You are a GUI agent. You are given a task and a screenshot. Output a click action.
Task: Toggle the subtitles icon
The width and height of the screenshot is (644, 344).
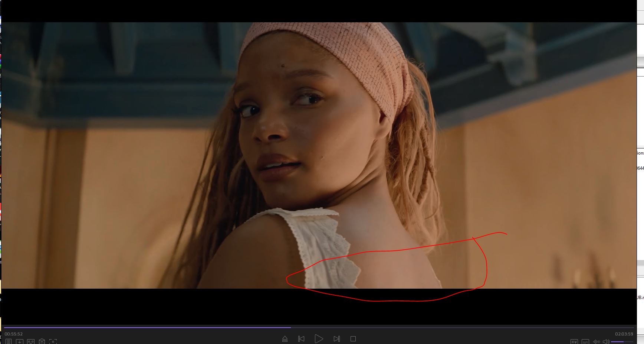585,341
